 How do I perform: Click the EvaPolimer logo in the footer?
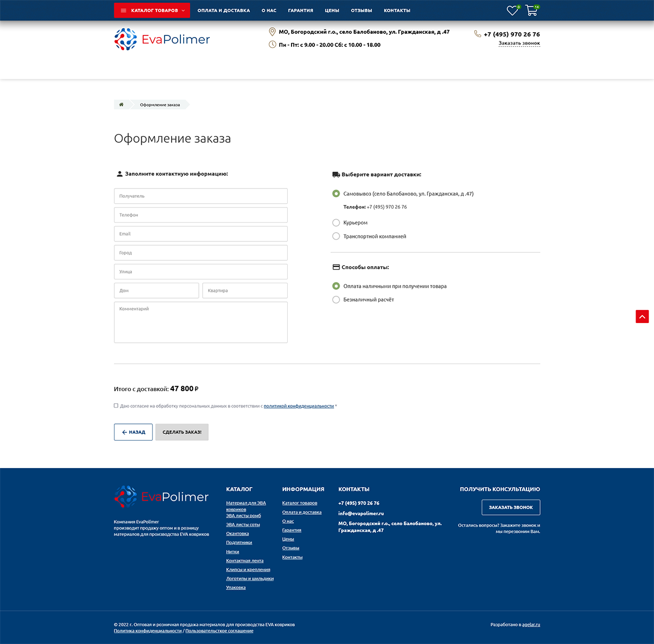161,496
